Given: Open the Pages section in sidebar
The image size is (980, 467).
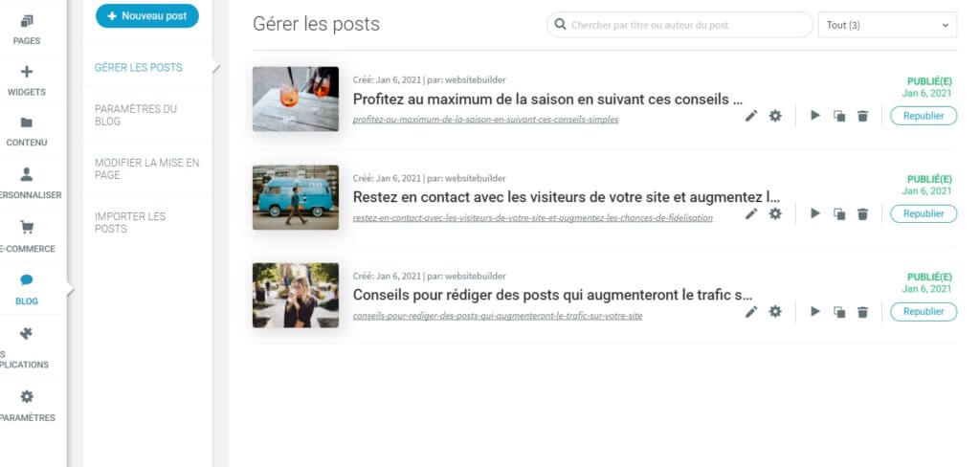Looking at the screenshot, I should 27,30.
